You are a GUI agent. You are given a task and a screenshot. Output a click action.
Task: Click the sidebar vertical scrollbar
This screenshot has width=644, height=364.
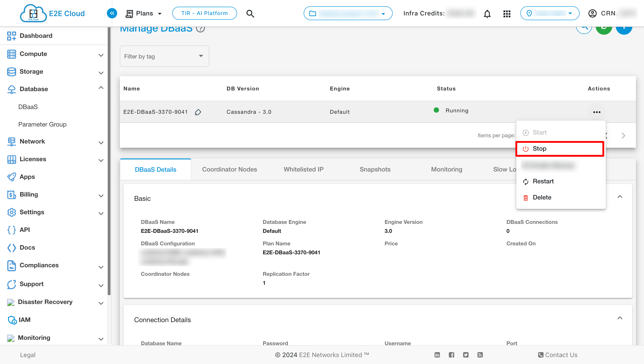point(109,161)
